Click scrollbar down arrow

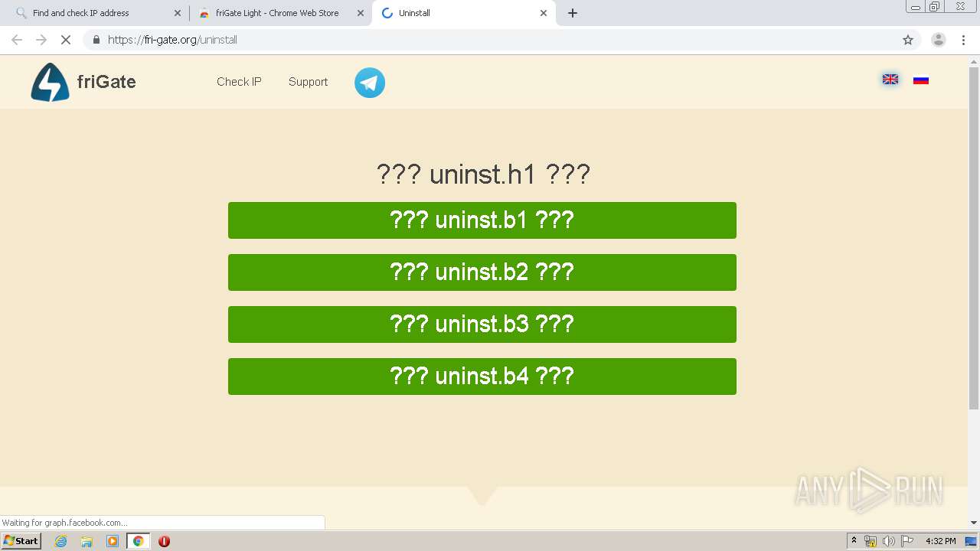974,523
